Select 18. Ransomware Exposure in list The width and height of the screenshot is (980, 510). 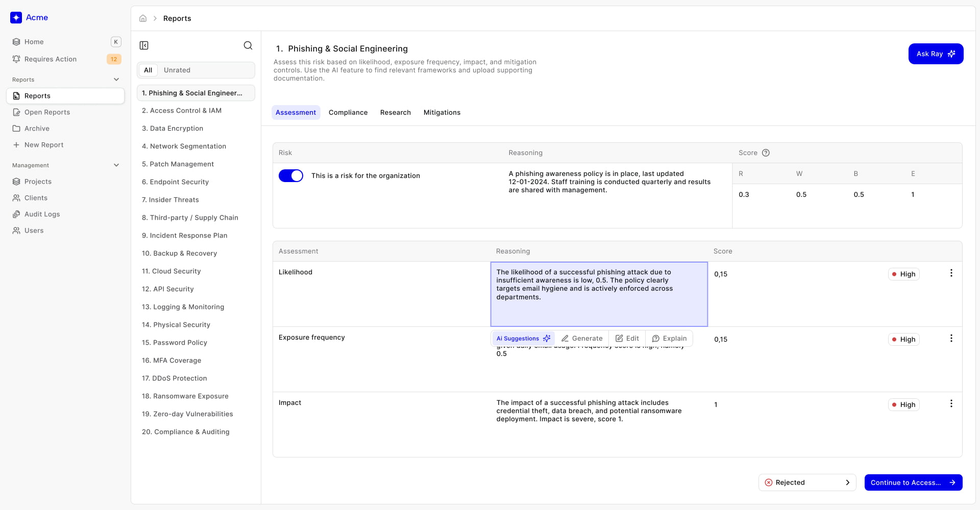[196, 396]
